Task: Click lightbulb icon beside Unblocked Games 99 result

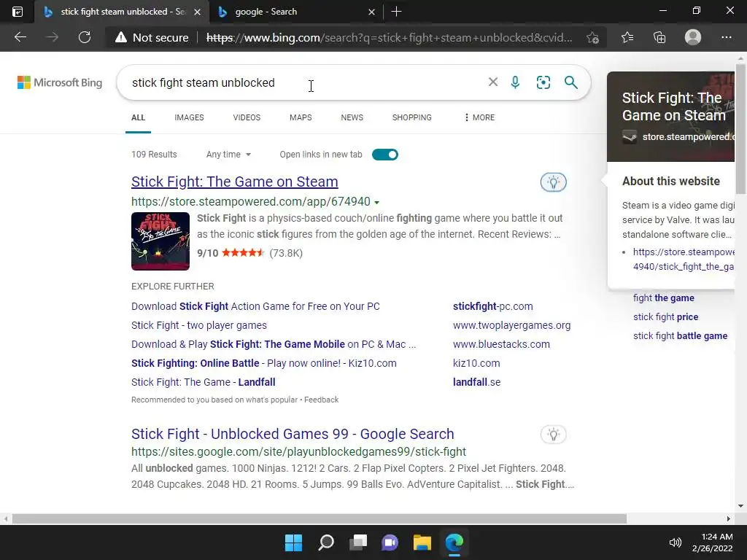Action: (553, 435)
